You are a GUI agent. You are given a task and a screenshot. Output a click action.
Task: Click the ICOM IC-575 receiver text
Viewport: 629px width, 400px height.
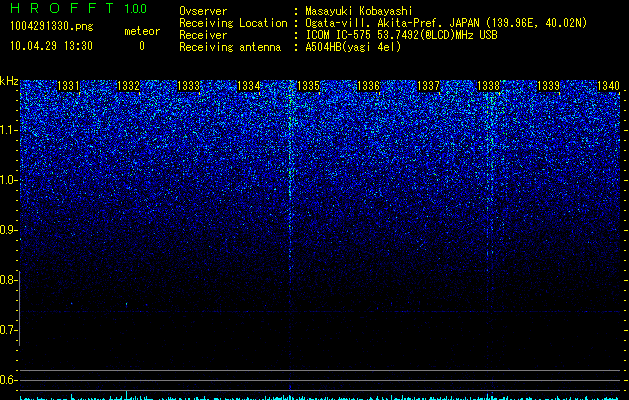tap(401, 35)
